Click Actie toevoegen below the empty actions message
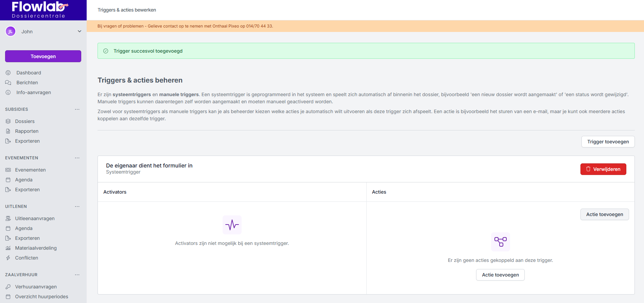The image size is (644, 303). (500, 275)
